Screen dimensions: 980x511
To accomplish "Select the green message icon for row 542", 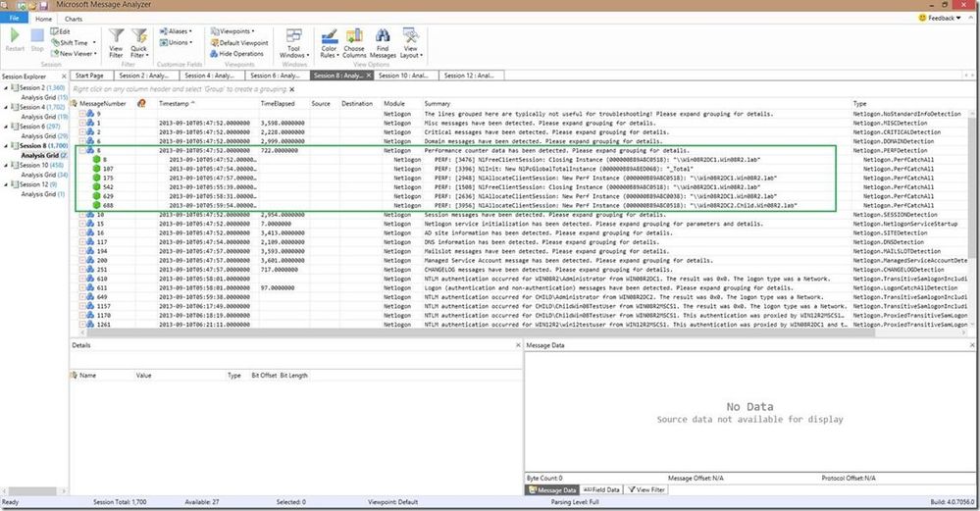I will [96, 186].
